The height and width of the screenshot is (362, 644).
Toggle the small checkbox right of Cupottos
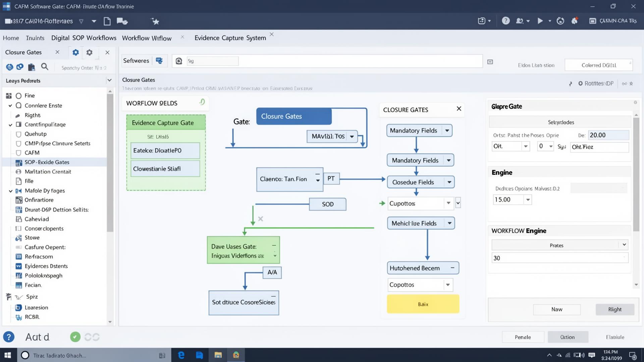[458, 203]
